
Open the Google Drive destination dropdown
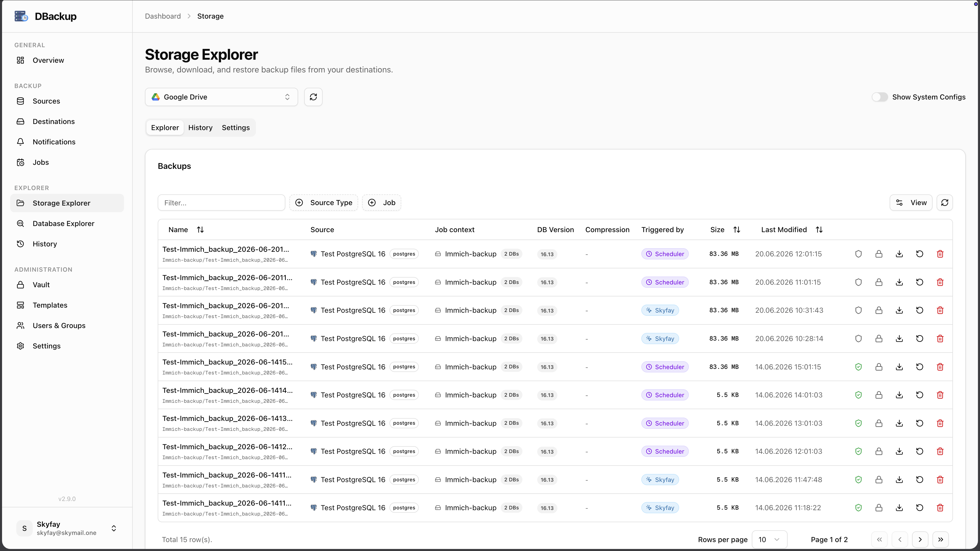click(221, 97)
